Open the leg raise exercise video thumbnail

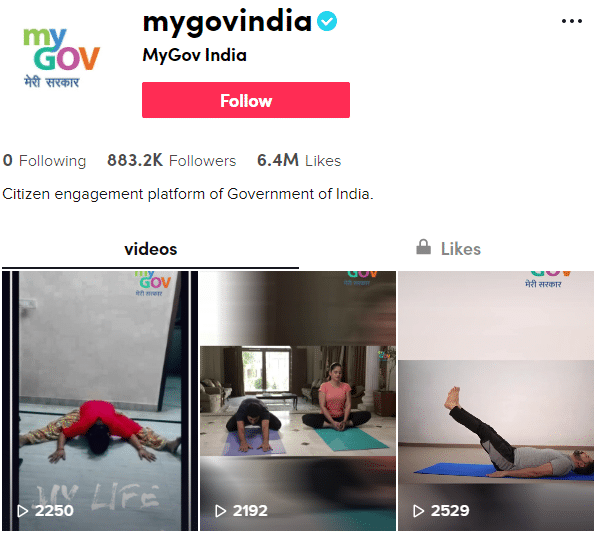point(496,401)
